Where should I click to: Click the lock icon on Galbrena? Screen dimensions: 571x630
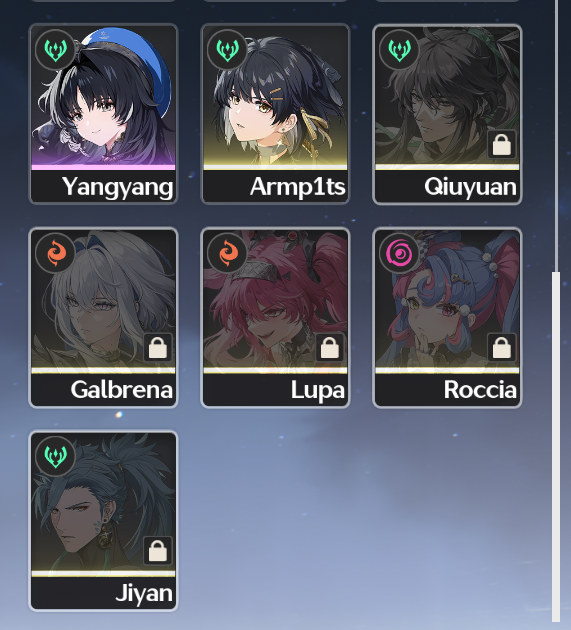pyautogui.click(x=158, y=348)
